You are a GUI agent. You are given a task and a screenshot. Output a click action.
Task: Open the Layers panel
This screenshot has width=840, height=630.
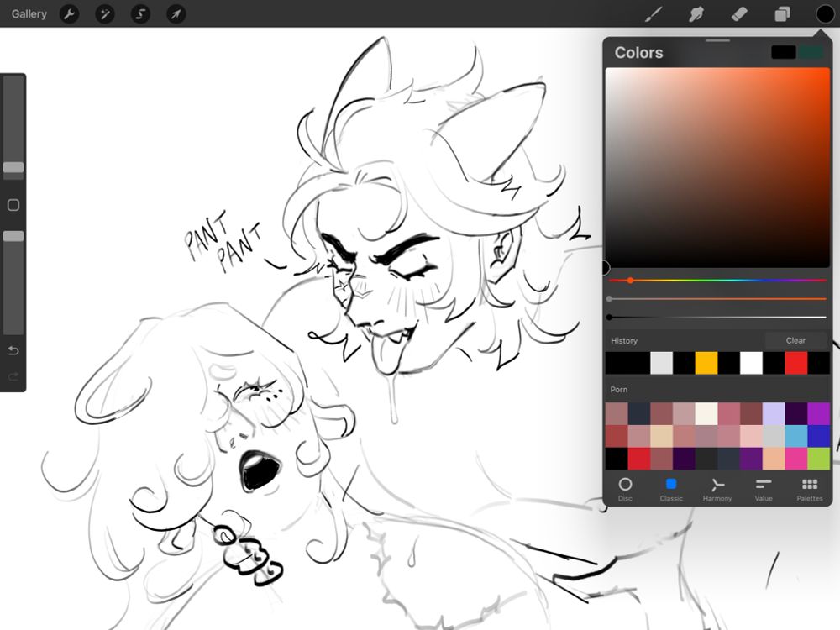pos(782,14)
